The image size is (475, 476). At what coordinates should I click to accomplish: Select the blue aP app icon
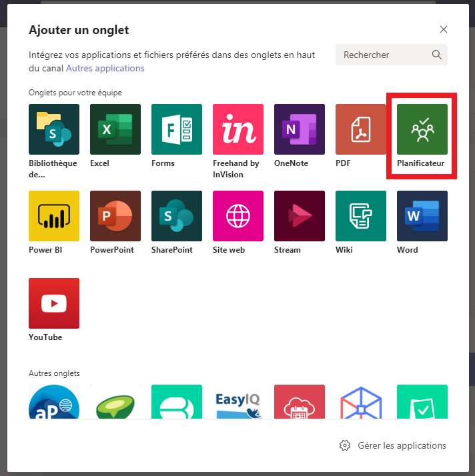[x=54, y=401]
